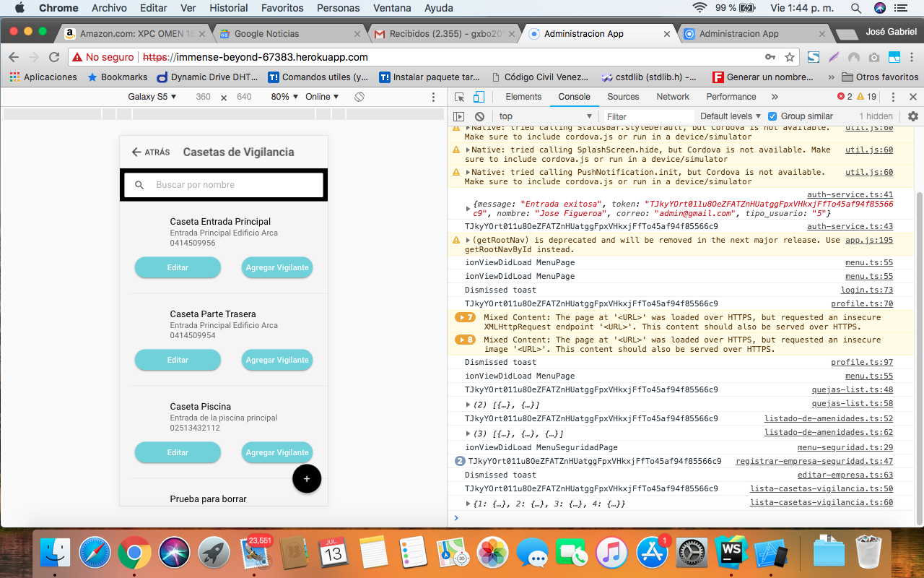Viewport: 924px width, 578px height.
Task: Toggle the Group similar checkbox
Action: pyautogui.click(x=772, y=116)
